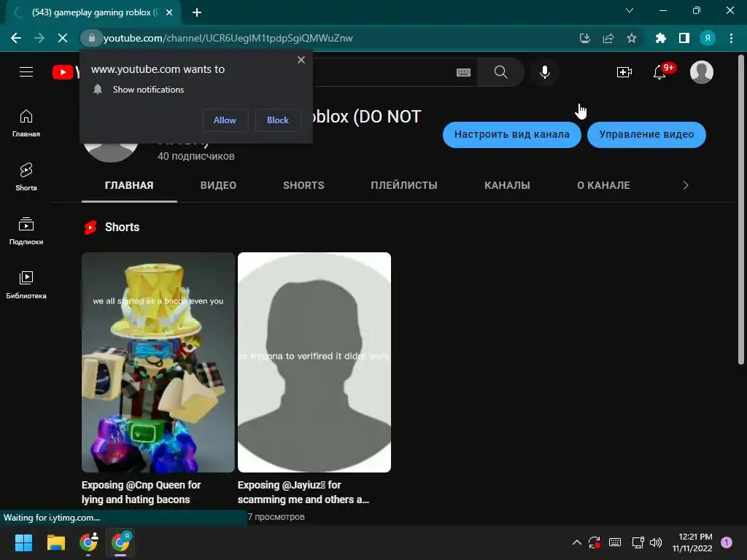Open Chrome three-dot menu
This screenshot has width=747, height=560.
pyautogui.click(x=731, y=38)
